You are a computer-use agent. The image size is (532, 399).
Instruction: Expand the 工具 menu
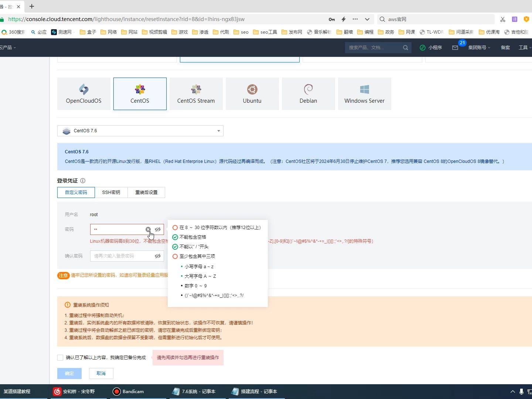tap(525, 48)
